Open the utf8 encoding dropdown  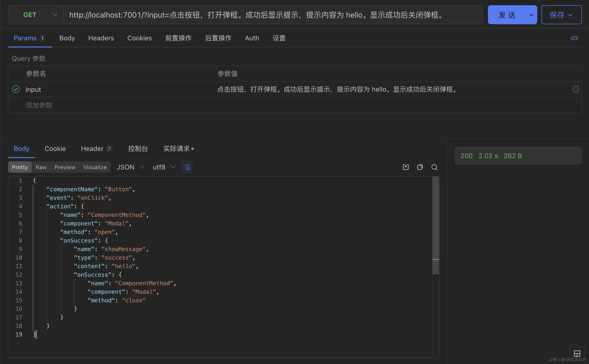164,167
